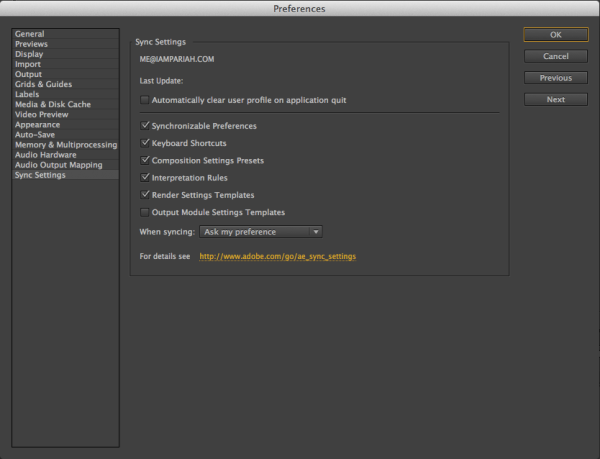
Task: Switch to Audio Hardware preferences
Action: (45, 155)
